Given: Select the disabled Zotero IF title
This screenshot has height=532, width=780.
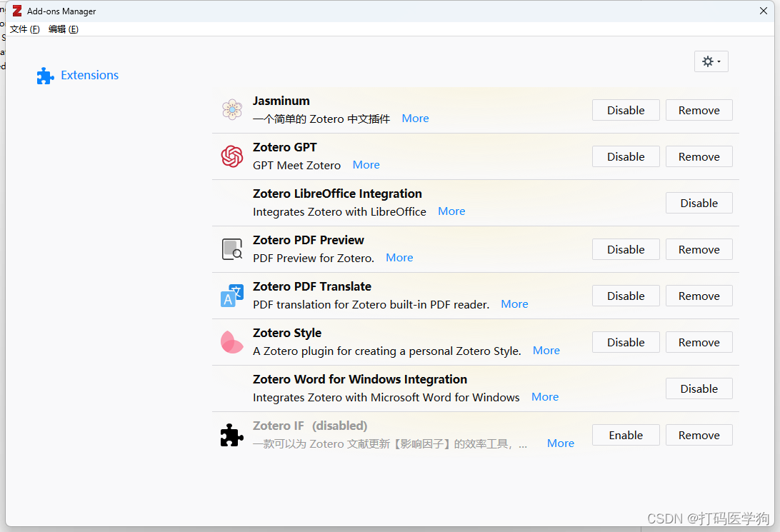Looking at the screenshot, I should click(x=310, y=426).
